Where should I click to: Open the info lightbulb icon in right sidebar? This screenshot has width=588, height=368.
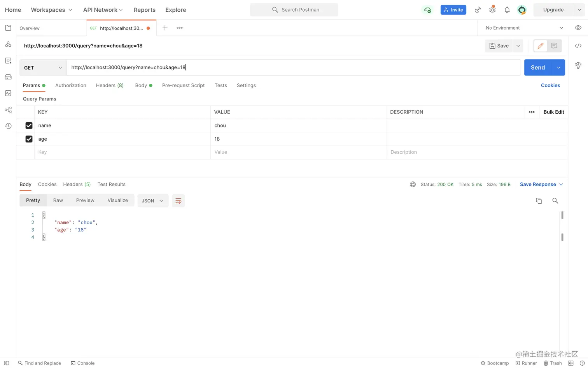578,65
